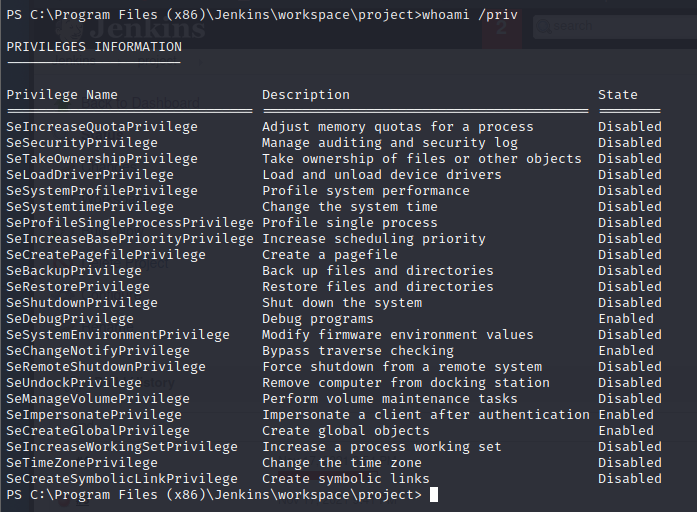Viewport: 697px width, 512px height.
Task: Click the terminal cursor at bottom prompt
Action: (x=434, y=495)
